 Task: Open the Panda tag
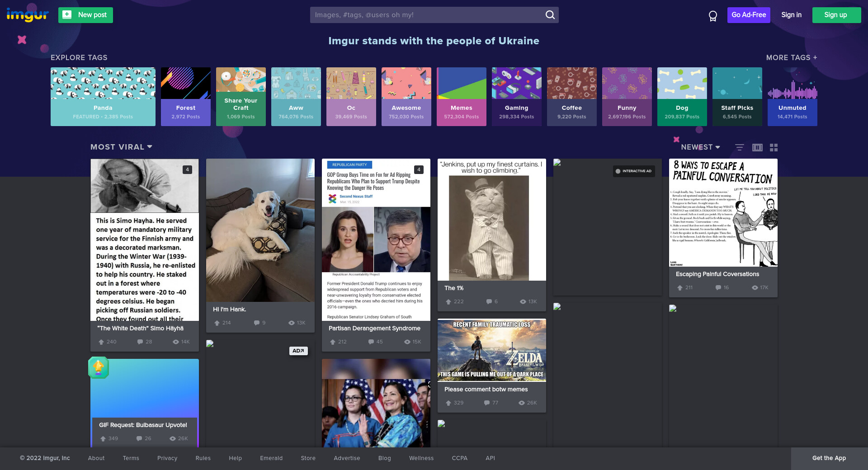103,97
